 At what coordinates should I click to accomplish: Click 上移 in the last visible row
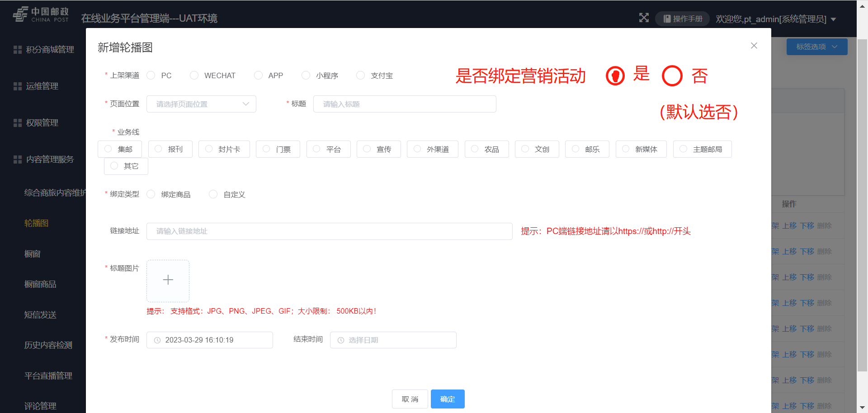(789, 406)
